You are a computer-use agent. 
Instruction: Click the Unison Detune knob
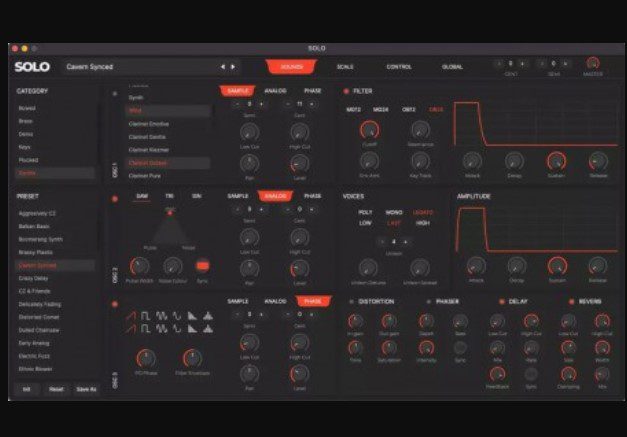[x=368, y=268]
